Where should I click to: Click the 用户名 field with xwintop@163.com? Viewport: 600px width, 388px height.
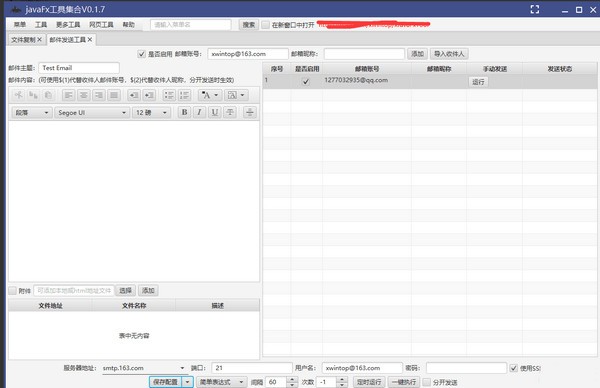click(x=362, y=368)
